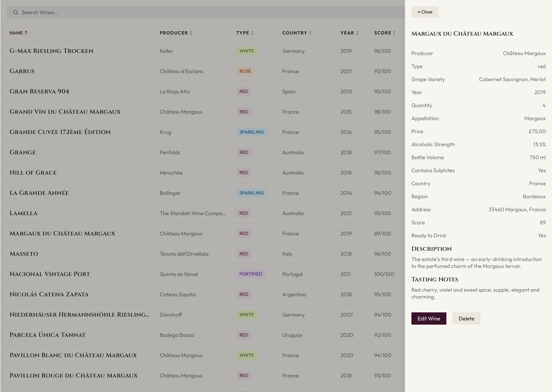This screenshot has height=392, width=552.
Task: Click SPARKLING tag on La Grande Année
Action: click(x=252, y=193)
